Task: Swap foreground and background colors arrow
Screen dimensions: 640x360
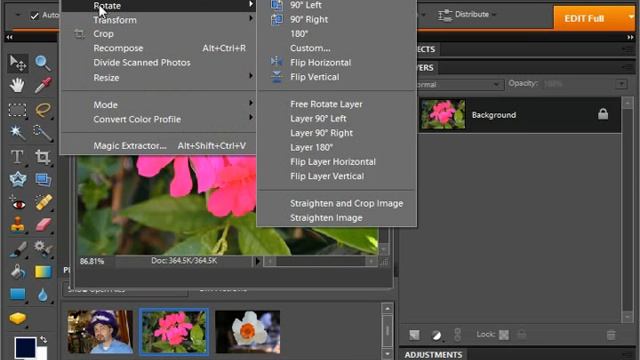Action: (43, 340)
